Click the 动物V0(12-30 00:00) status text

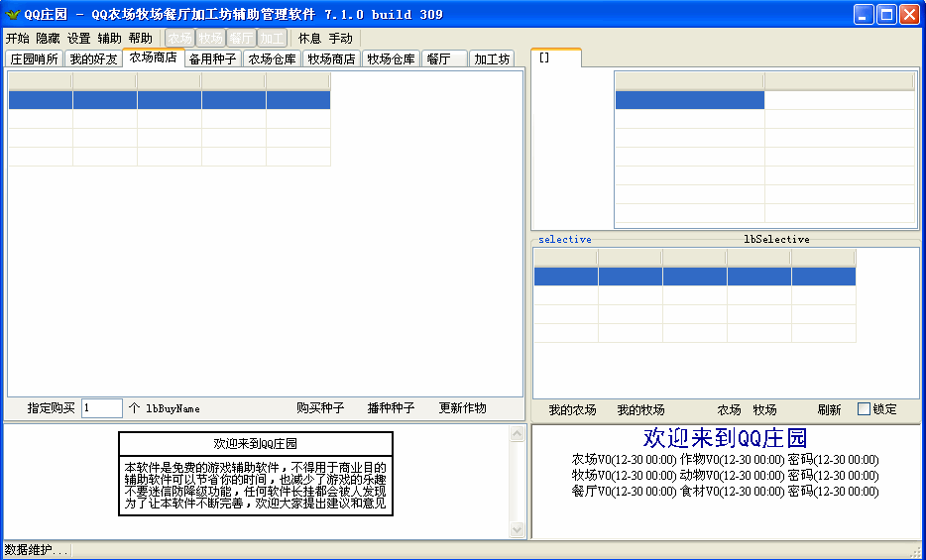[x=733, y=476]
